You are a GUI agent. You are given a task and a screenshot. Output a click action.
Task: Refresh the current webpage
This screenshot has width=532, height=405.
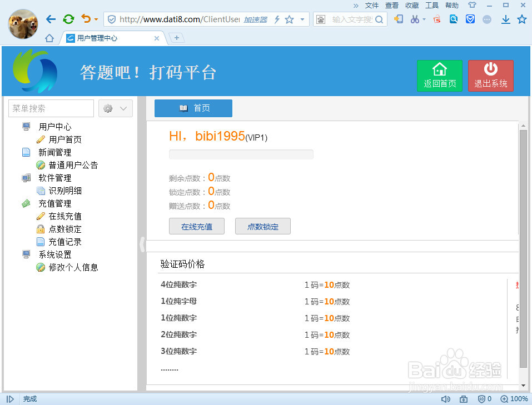pos(68,18)
